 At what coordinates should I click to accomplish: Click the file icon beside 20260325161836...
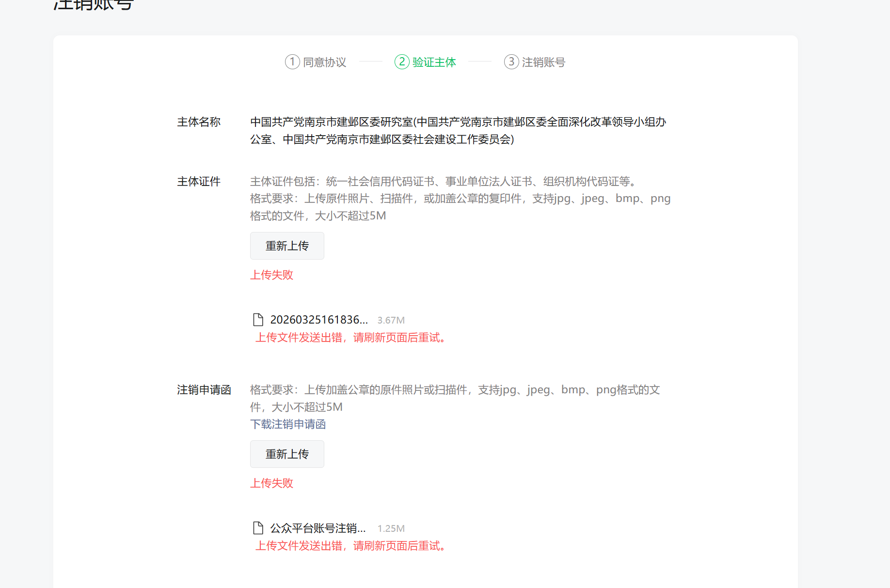[x=258, y=320]
